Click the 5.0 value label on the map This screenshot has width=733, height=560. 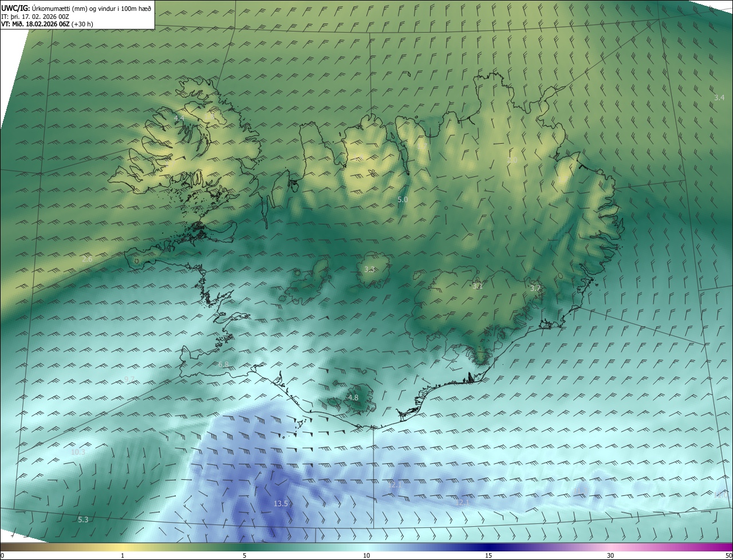[x=403, y=199]
